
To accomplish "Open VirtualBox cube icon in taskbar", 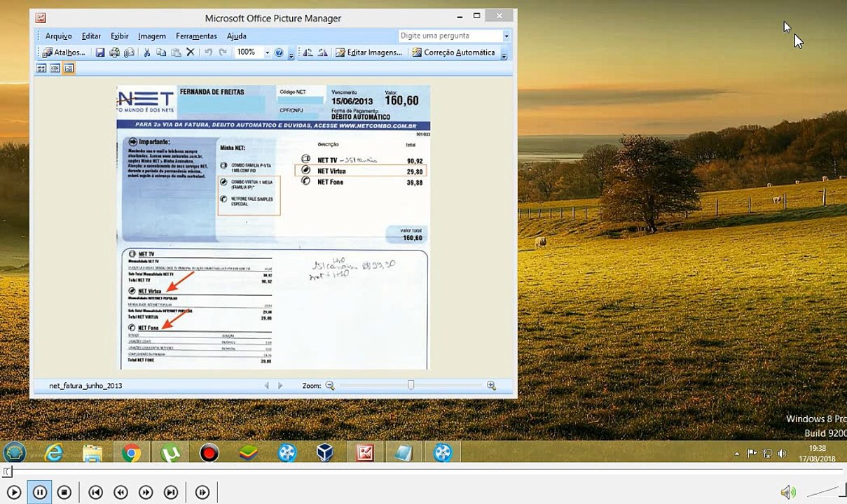I will pos(325,454).
